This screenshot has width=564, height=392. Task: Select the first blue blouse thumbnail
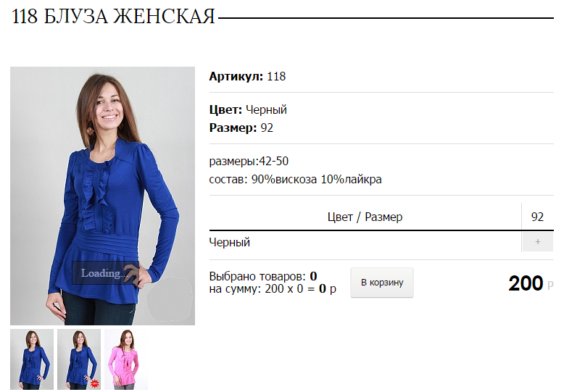(x=32, y=359)
